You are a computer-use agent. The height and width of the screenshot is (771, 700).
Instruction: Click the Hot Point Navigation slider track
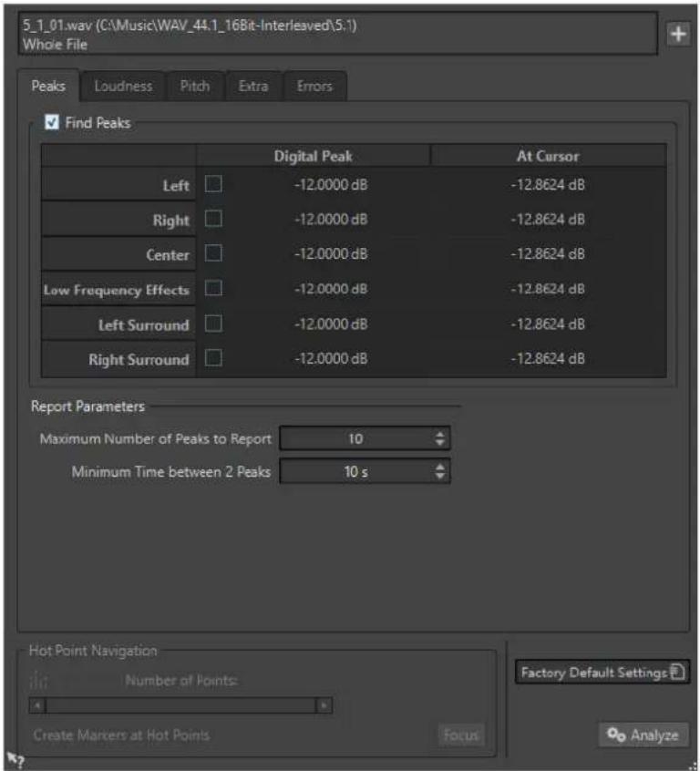180,705
